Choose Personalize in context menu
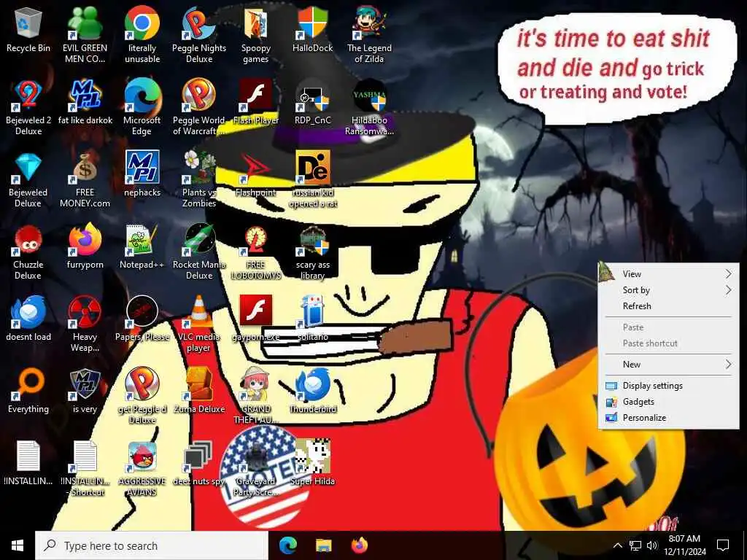This screenshot has height=560, width=747. (668, 418)
